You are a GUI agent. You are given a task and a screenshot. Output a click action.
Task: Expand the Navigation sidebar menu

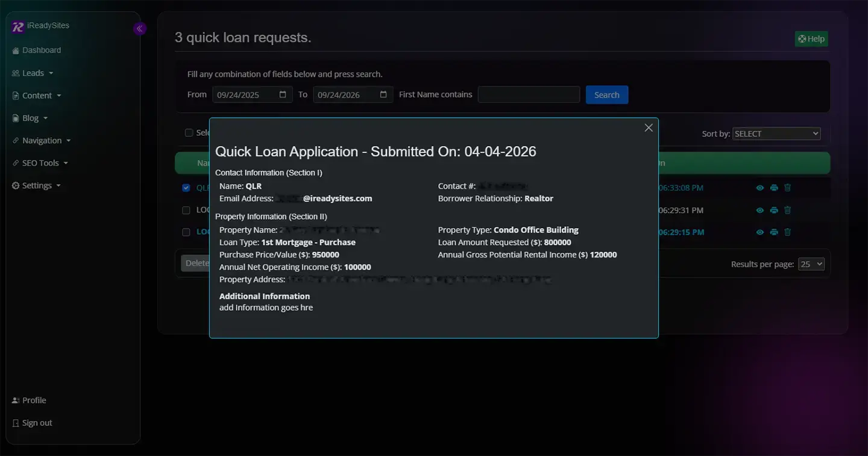42,141
